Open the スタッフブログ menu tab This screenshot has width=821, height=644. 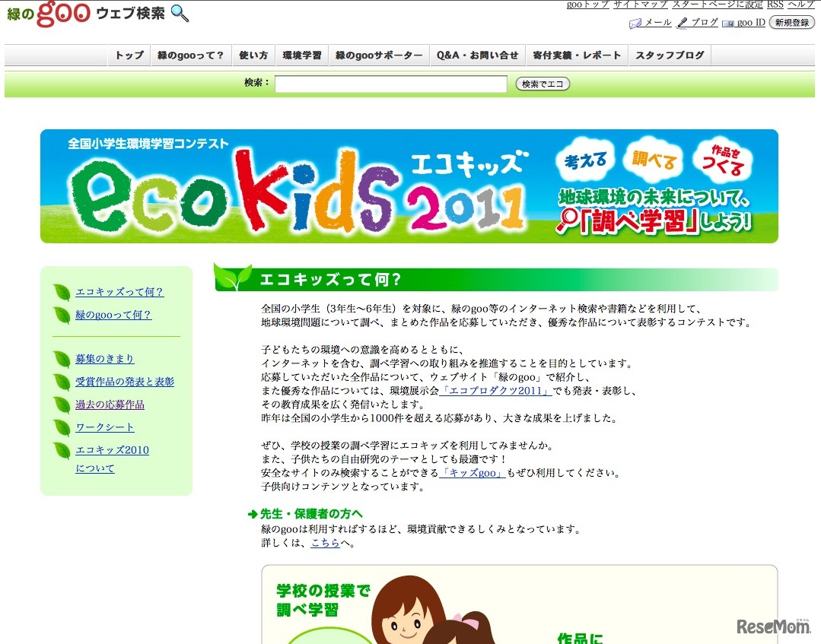[x=670, y=56]
